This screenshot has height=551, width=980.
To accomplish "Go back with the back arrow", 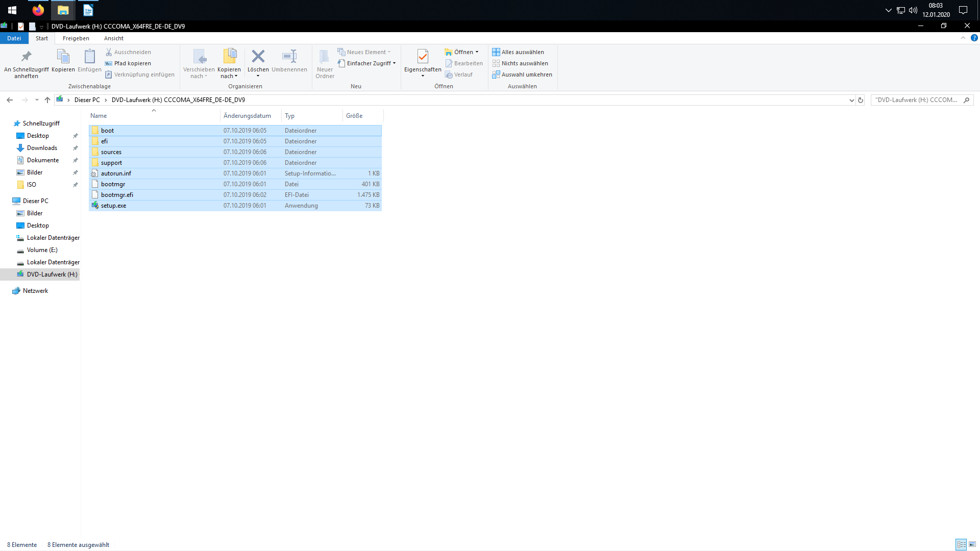I will pos(10,100).
